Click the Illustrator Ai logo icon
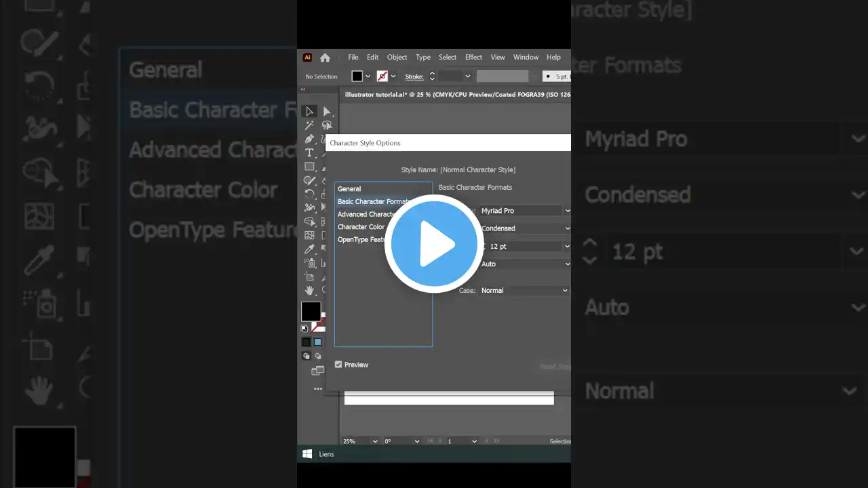Image resolution: width=868 pixels, height=488 pixels. [x=307, y=58]
